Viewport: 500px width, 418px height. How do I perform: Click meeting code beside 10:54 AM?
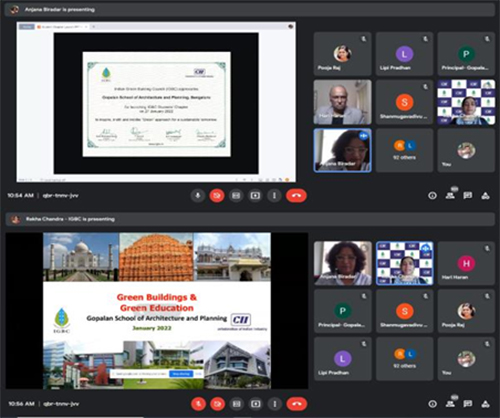click(60, 195)
